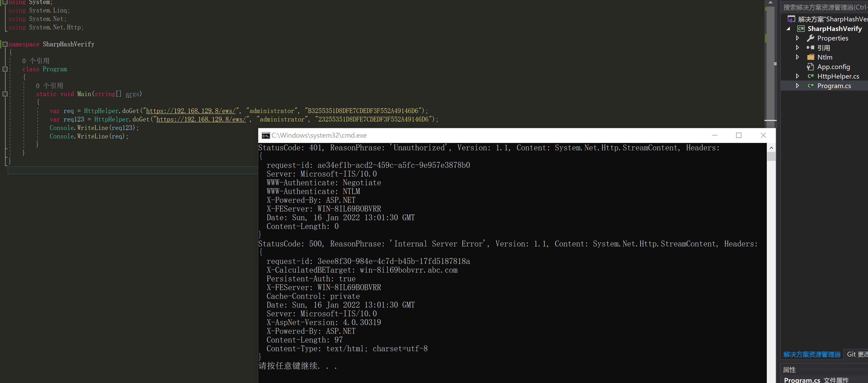Collapse the SharpHashVerify project node
868x383 pixels.
788,29
